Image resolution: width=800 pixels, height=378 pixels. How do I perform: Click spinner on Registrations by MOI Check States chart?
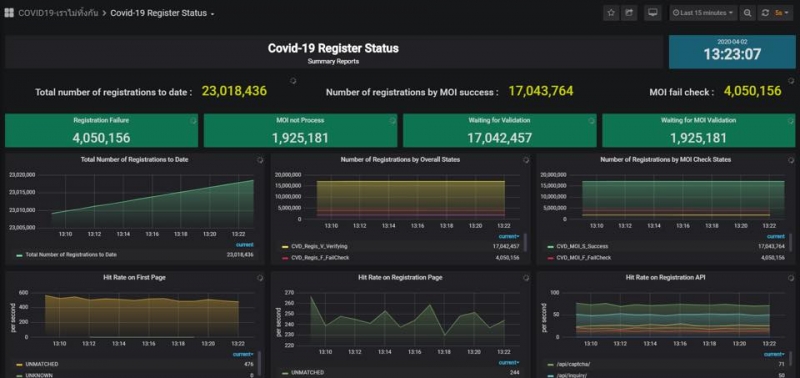pos(791,160)
